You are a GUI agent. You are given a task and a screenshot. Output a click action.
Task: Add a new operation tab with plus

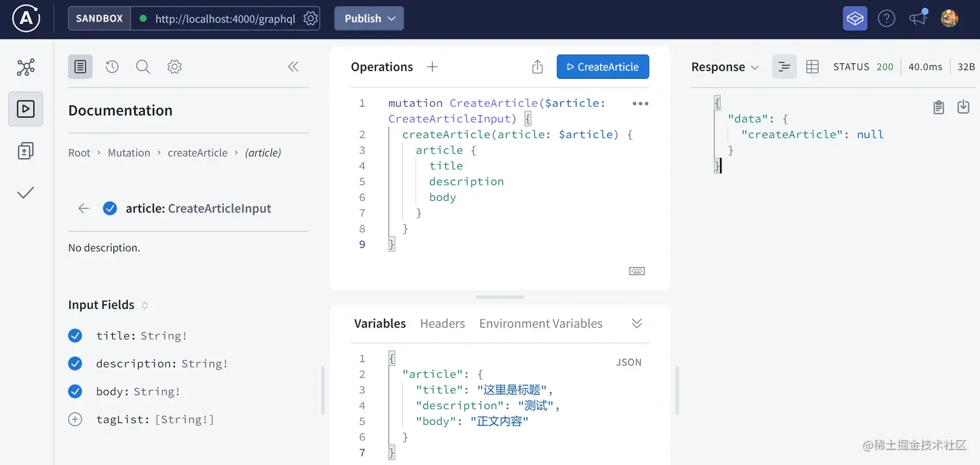coord(432,67)
